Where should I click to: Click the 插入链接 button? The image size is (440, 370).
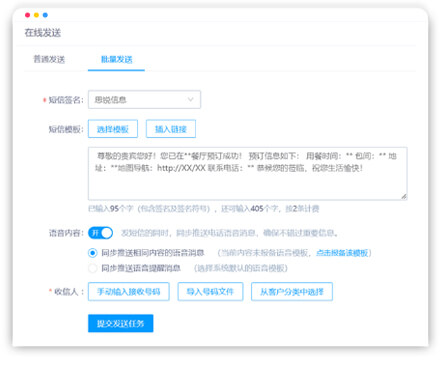point(171,129)
